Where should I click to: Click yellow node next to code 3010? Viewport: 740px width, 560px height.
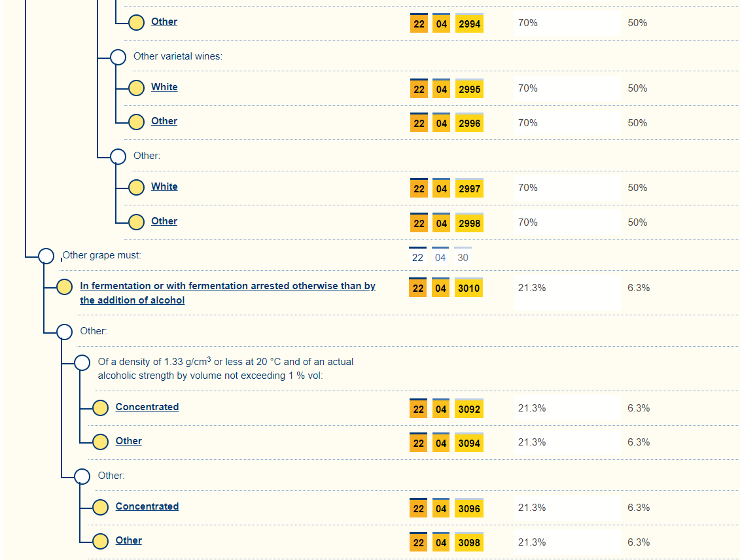65,287
